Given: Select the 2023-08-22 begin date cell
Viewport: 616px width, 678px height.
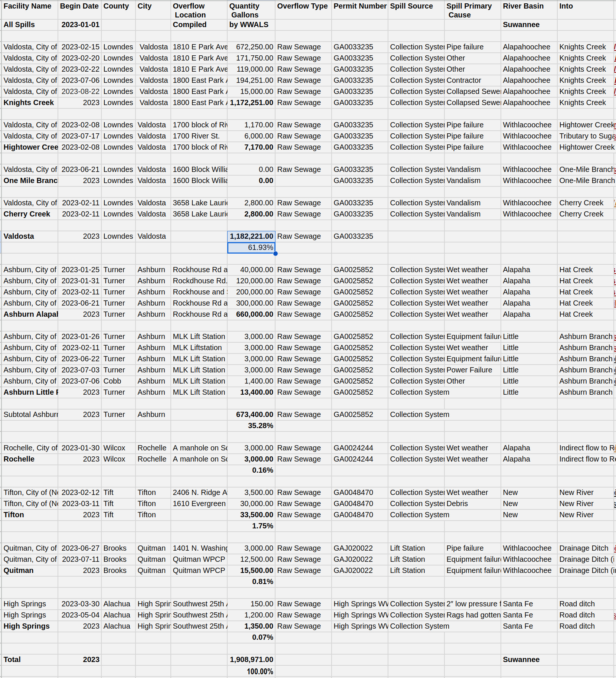Looking at the screenshot, I should tap(79, 92).
